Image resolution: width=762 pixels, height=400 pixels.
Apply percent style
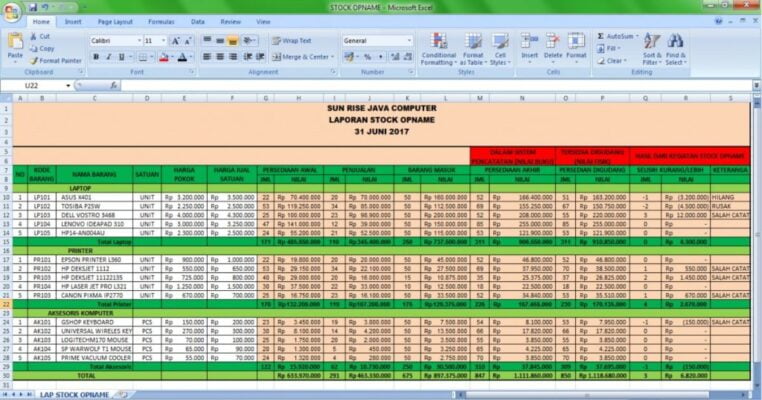tap(368, 57)
